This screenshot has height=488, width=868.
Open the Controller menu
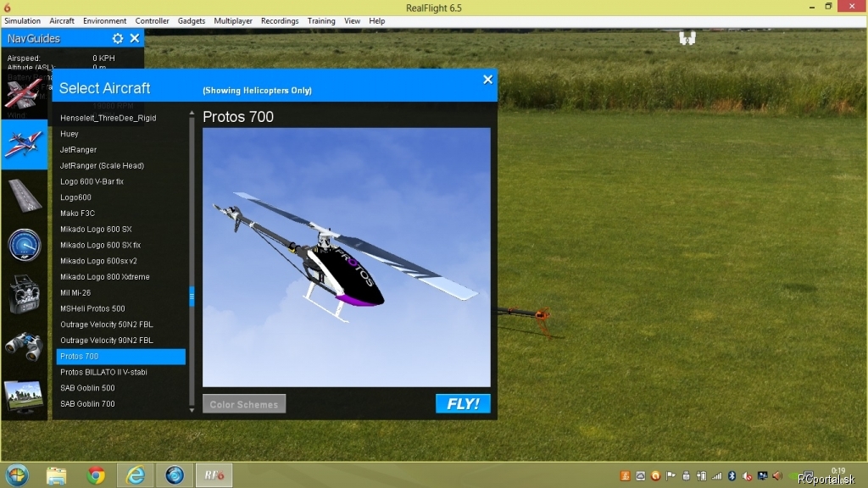[153, 21]
